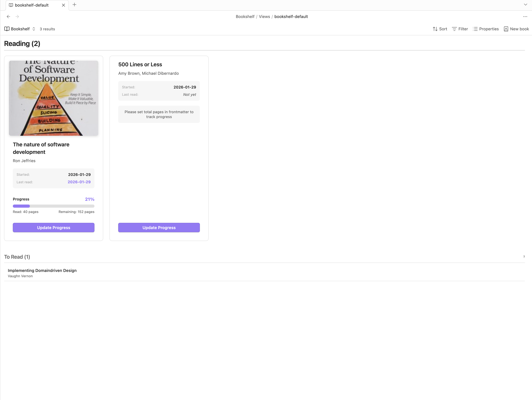
Task: Collapse the To Read (1) section
Action: pyautogui.click(x=17, y=257)
